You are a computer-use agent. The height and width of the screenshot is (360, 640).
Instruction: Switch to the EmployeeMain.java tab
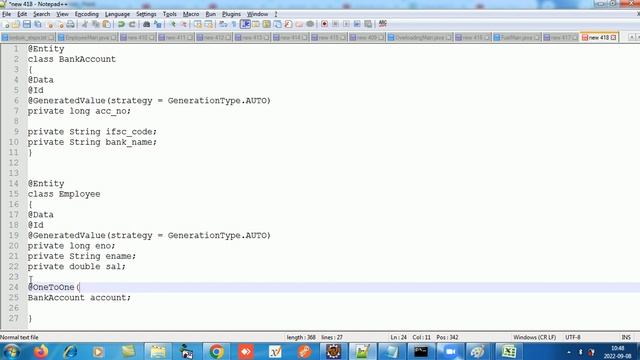pos(87,38)
